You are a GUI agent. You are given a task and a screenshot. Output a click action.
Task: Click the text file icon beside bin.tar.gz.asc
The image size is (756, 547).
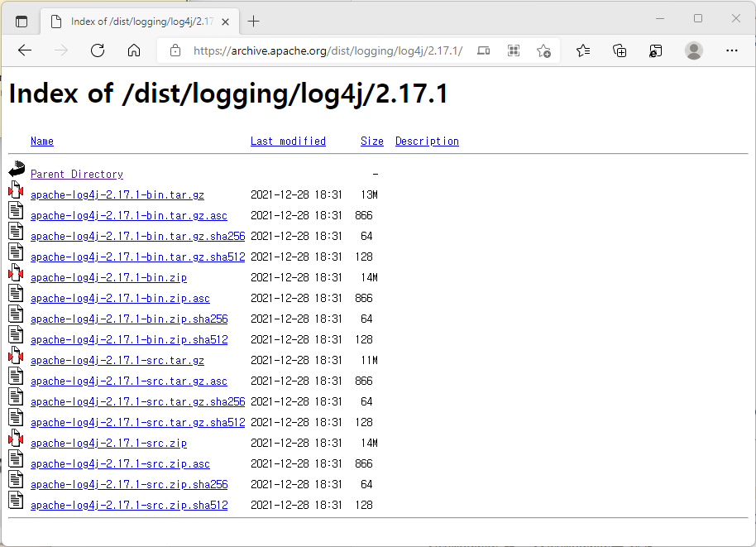click(16, 210)
